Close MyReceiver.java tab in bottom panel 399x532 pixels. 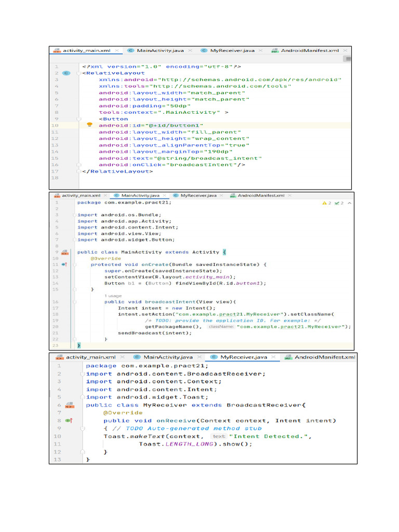coord(273,357)
